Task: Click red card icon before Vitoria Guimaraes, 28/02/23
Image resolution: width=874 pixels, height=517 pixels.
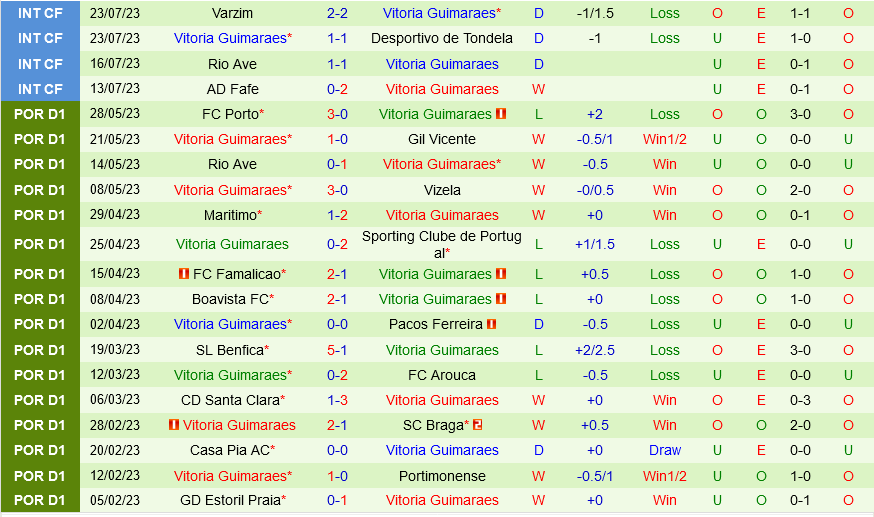Action: (x=174, y=425)
